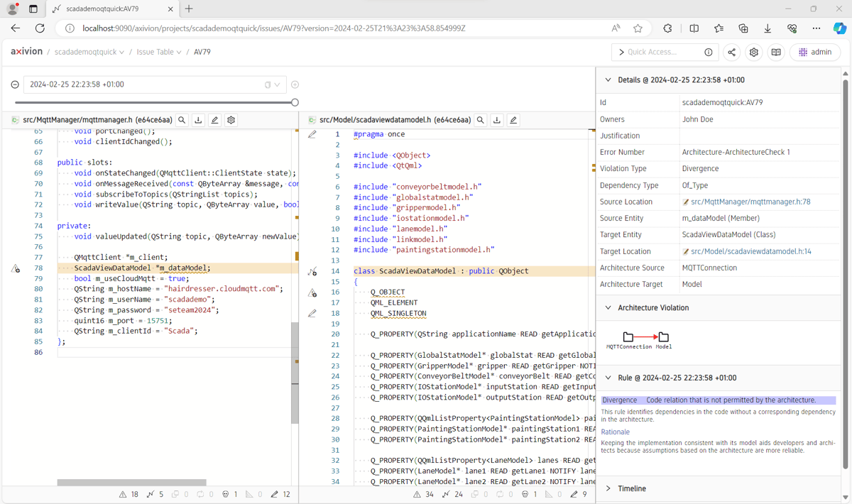Toggle warnings filter showing 18 in left pane
Screen dimensions: 852x504
129,494
